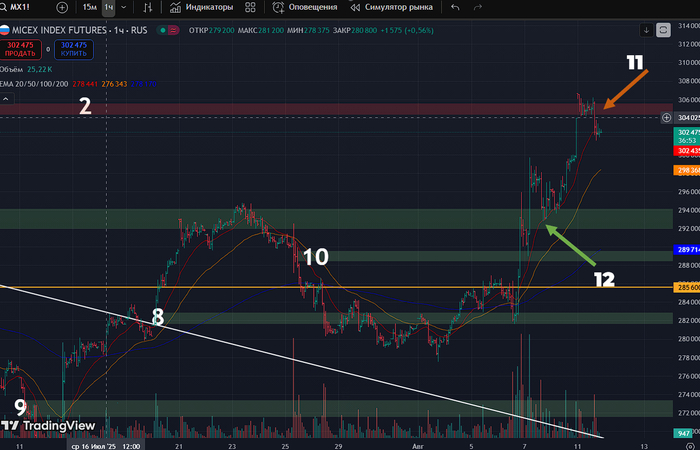
Task: Select the 1ч timeframe
Action: (108, 7)
